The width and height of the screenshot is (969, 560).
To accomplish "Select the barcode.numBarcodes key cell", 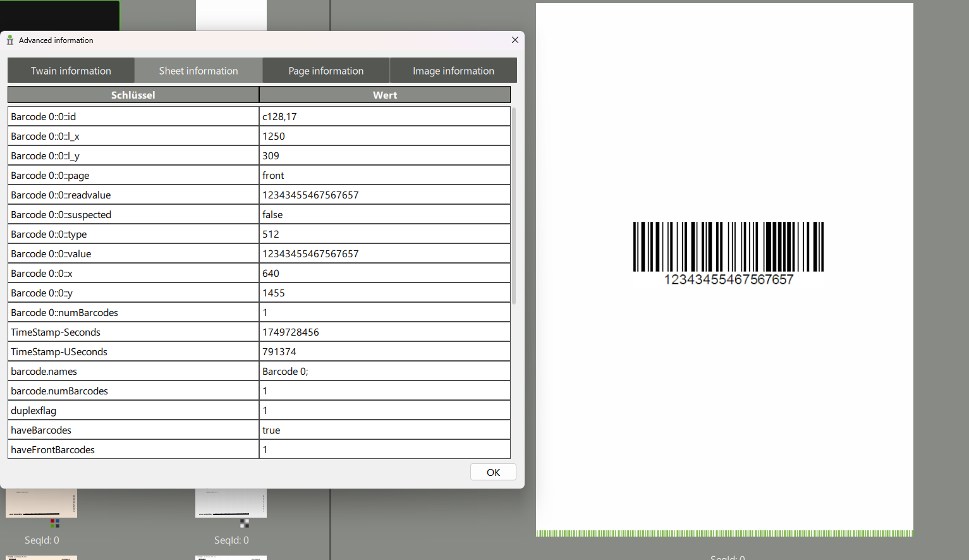I will pos(133,391).
